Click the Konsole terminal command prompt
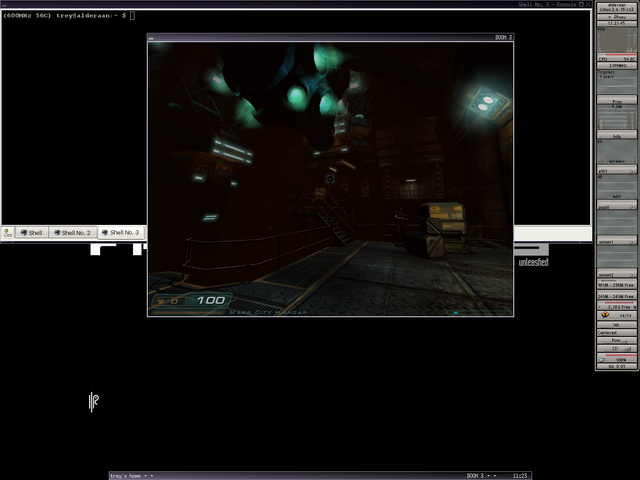640x480 pixels. tap(69, 16)
